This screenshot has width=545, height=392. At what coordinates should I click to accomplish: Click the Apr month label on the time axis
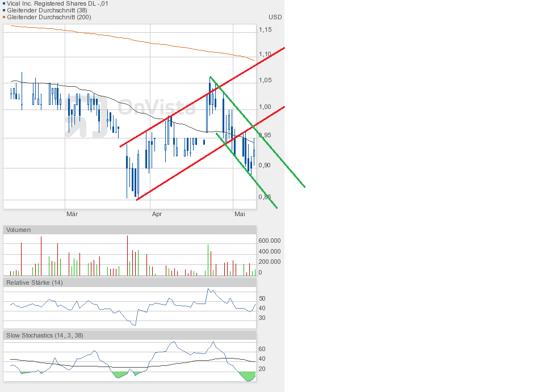(x=157, y=214)
